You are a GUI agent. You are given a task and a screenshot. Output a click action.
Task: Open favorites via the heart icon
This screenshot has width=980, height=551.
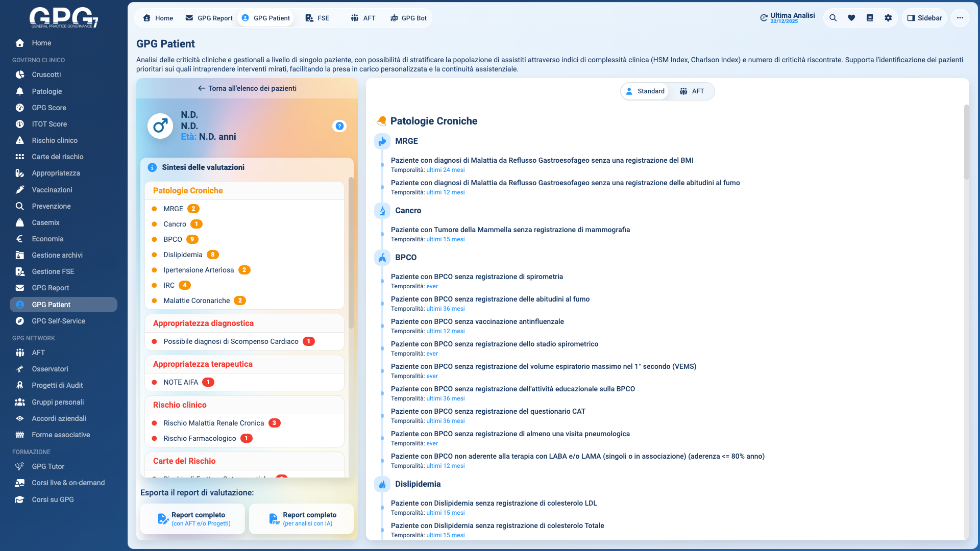pyautogui.click(x=851, y=18)
